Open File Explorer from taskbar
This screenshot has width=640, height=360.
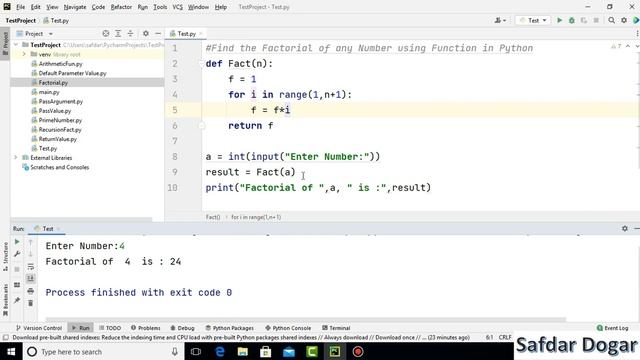(242, 351)
